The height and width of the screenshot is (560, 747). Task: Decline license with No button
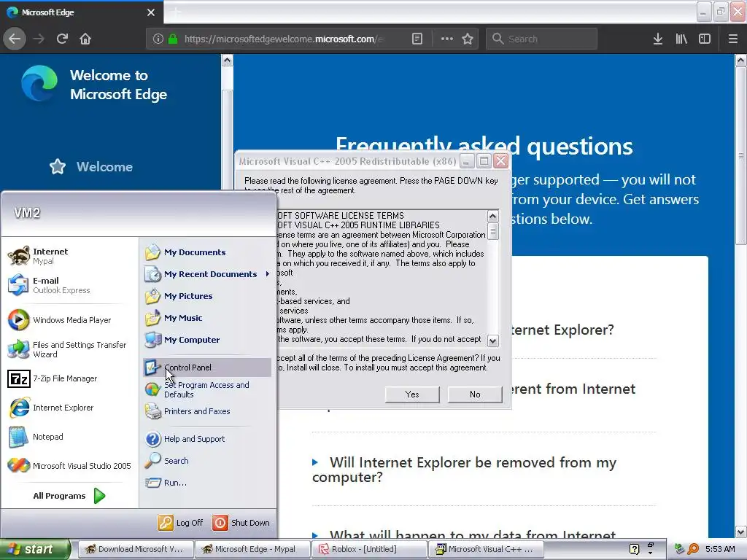475,394
